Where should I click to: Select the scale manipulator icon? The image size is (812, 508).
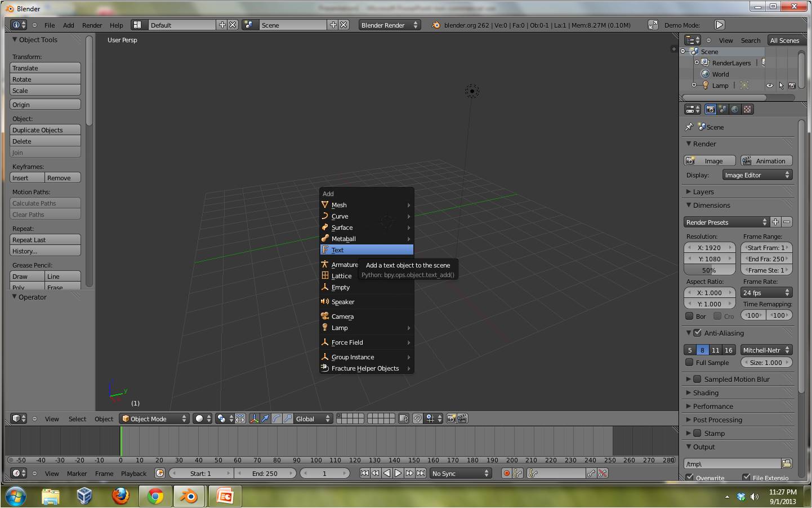tap(288, 418)
